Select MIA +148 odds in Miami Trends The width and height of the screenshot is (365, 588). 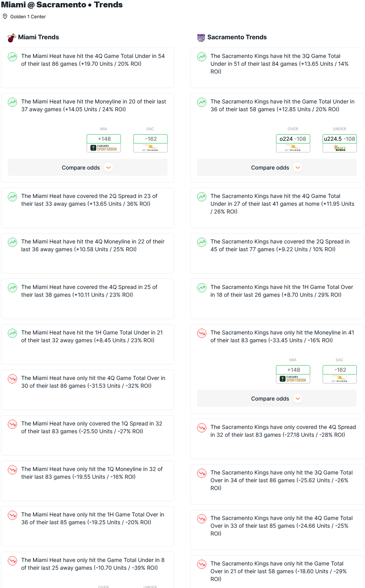point(104,139)
